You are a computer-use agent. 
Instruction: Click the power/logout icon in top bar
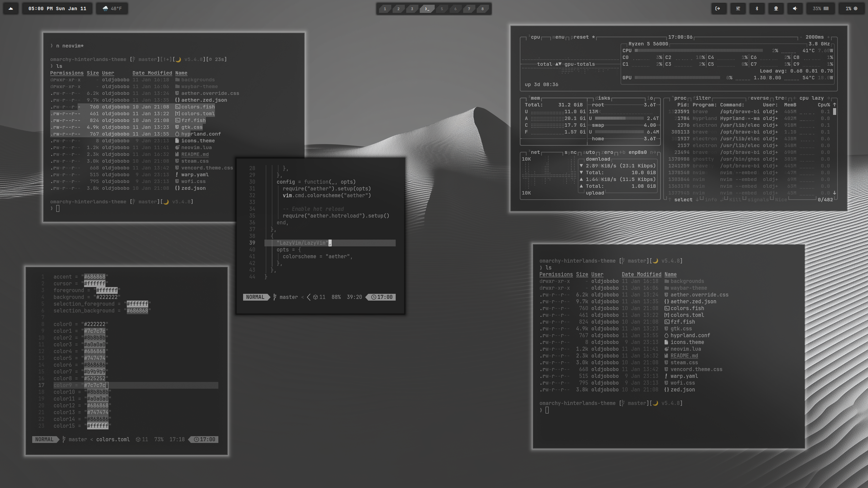(718, 8)
